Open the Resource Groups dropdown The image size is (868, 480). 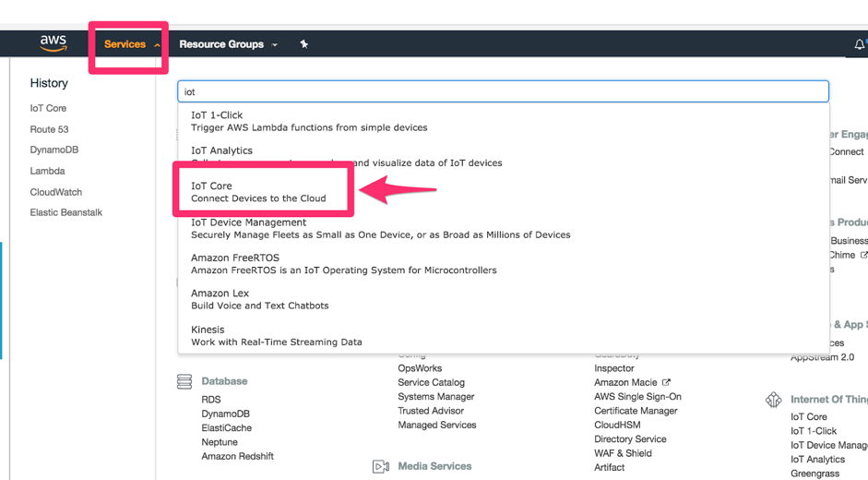click(x=227, y=44)
